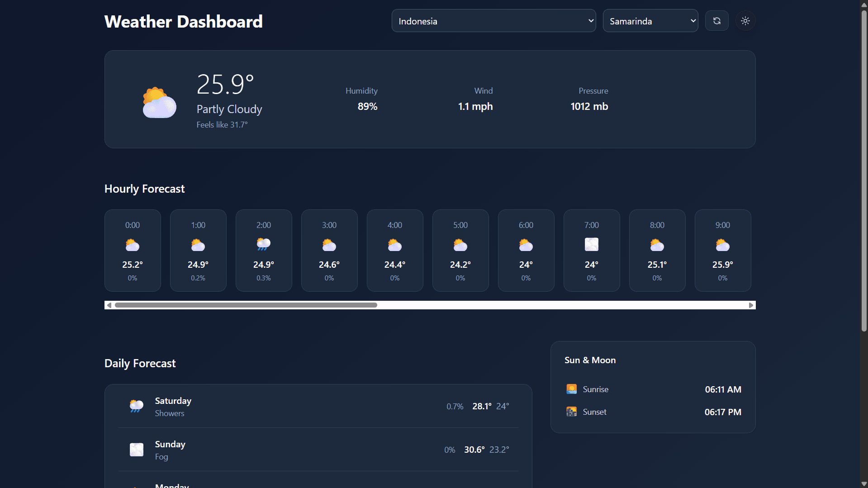The width and height of the screenshot is (868, 488).
Task: Click the 06:17 PM sunset time
Action: point(723,412)
